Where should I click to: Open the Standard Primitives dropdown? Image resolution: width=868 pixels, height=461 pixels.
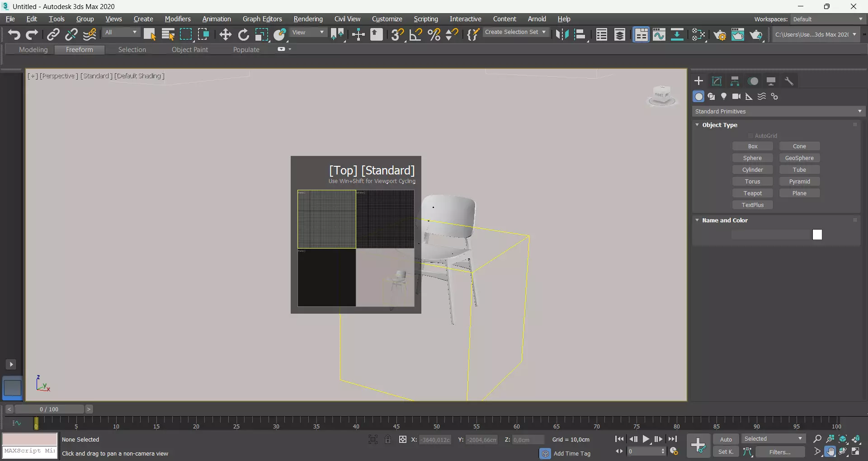[778, 111]
